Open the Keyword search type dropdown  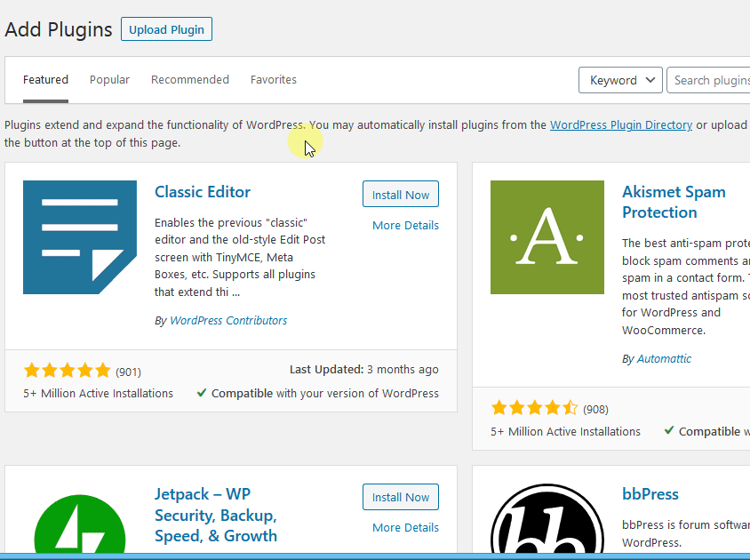click(x=620, y=80)
